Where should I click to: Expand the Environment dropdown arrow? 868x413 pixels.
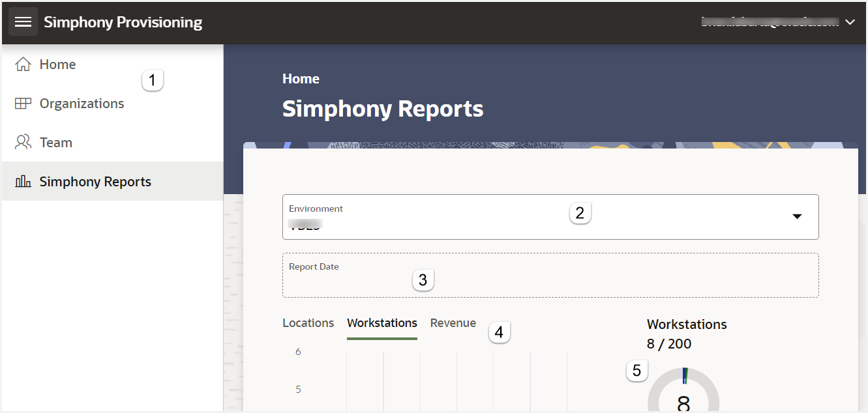(797, 216)
